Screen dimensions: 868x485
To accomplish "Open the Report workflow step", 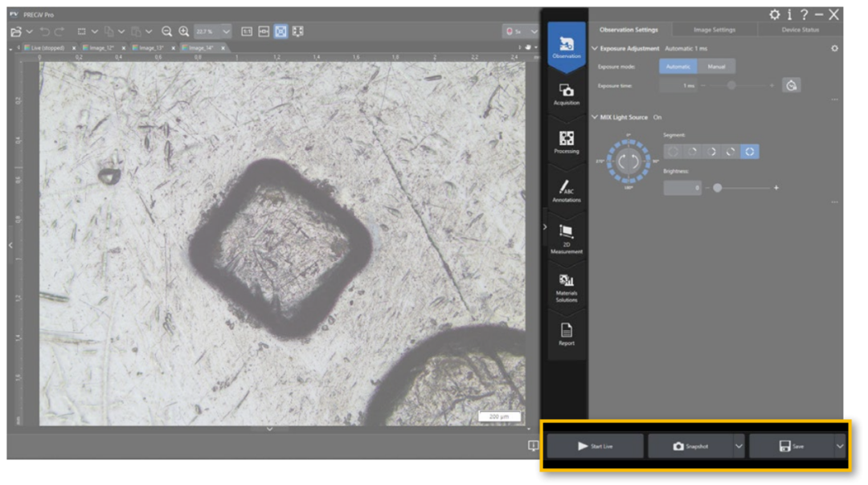I will tap(567, 335).
